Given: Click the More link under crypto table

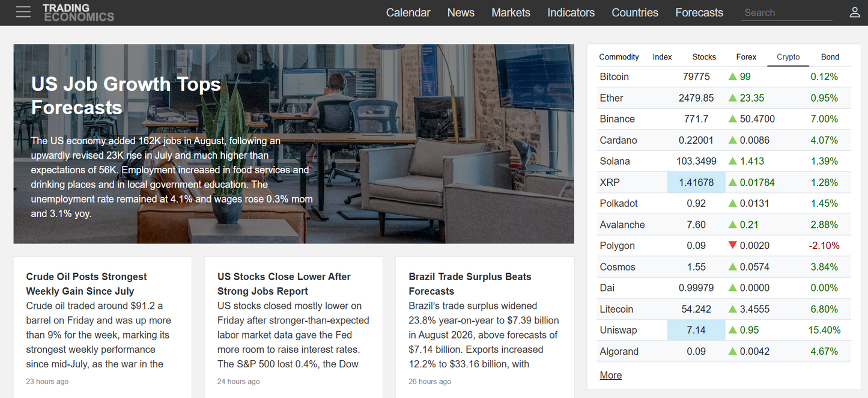Looking at the screenshot, I should tap(610, 375).
